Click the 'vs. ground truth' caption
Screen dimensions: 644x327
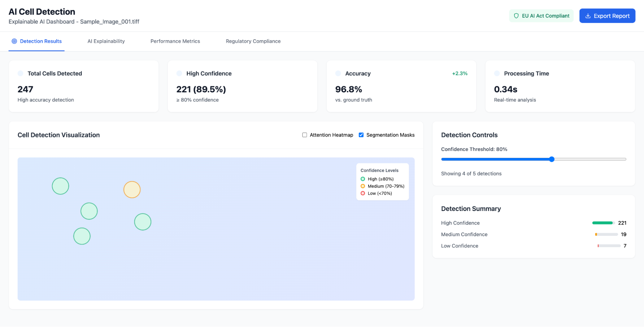[x=353, y=100]
